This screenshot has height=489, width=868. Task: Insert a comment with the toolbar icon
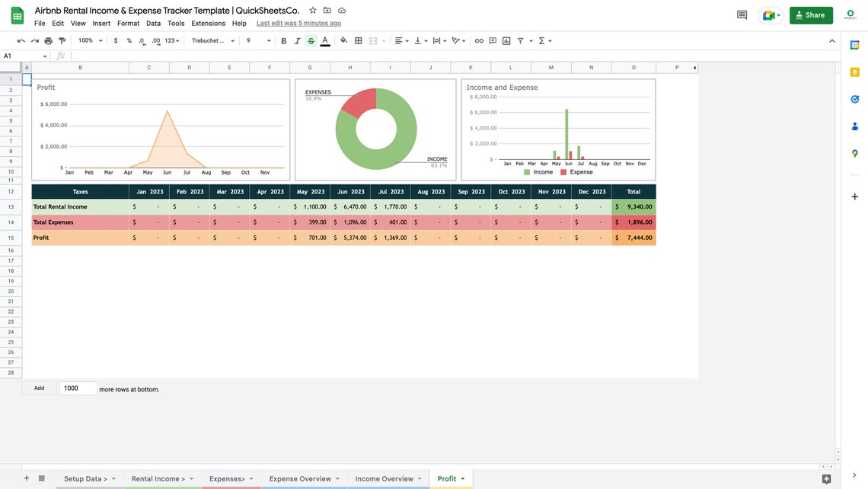coord(492,40)
